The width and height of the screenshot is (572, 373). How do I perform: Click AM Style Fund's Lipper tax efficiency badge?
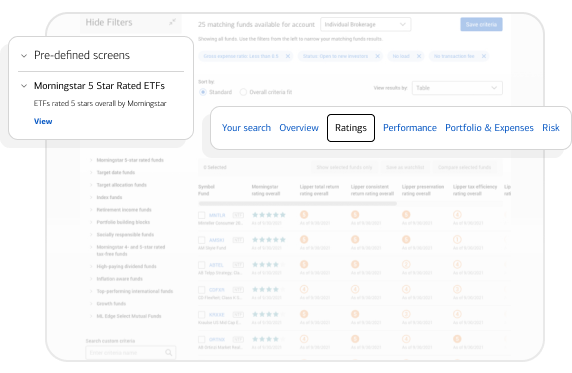[x=457, y=239]
